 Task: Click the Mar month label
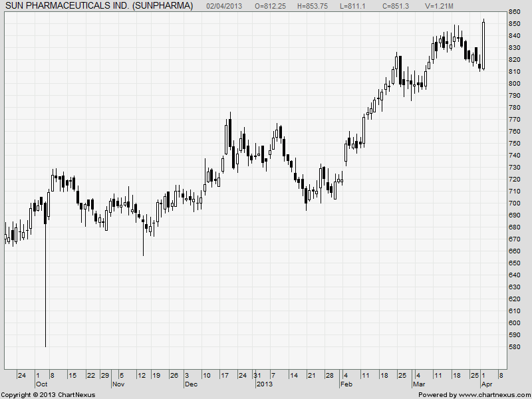pos(419,384)
